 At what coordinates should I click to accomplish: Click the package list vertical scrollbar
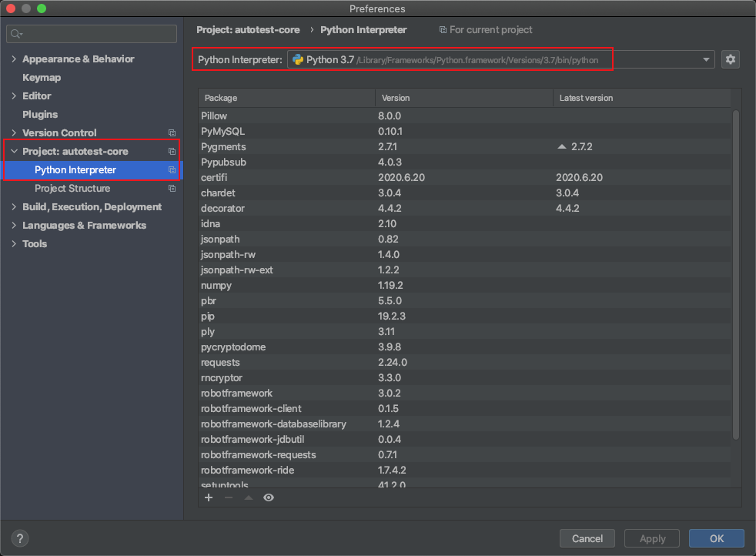[736, 275]
